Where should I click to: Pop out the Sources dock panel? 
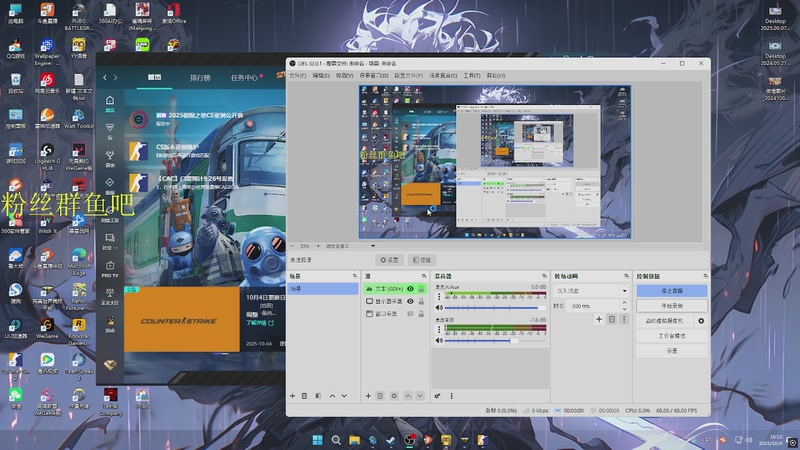pos(423,276)
